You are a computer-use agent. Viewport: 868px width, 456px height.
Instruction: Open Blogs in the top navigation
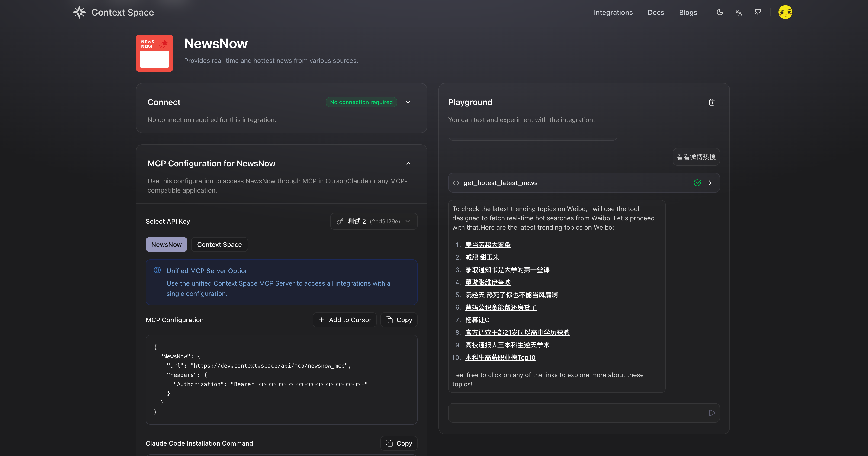pyautogui.click(x=688, y=13)
